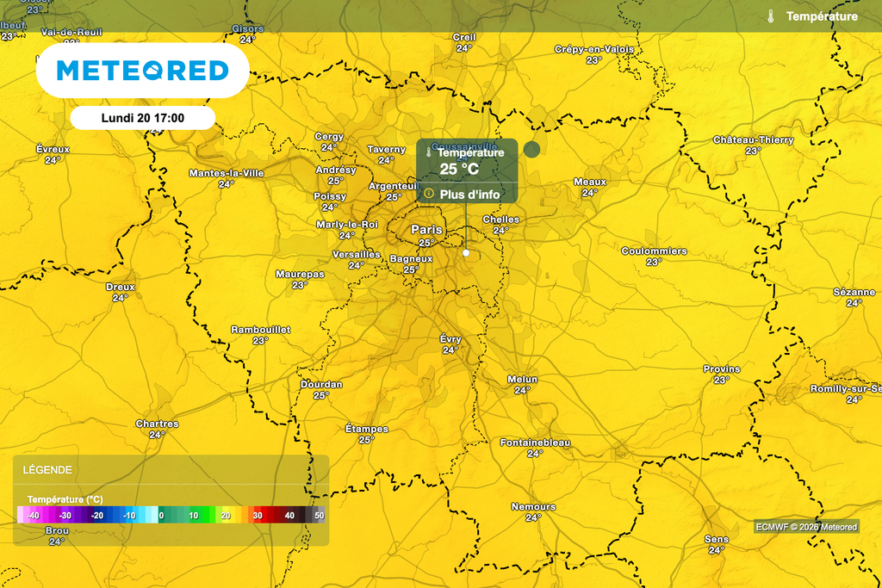
Task: Click the ECMWF © Meteored attribution
Action: (806, 527)
